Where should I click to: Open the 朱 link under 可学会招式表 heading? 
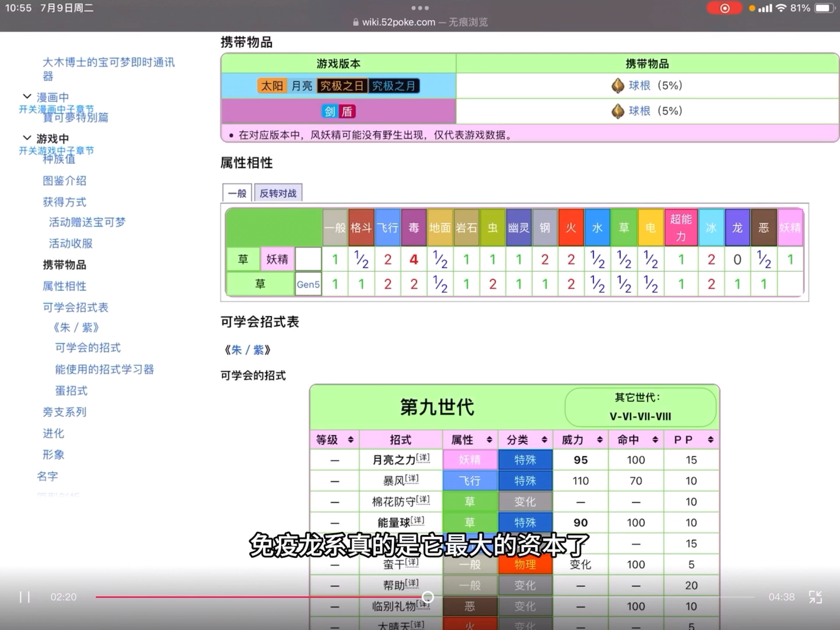click(x=236, y=350)
